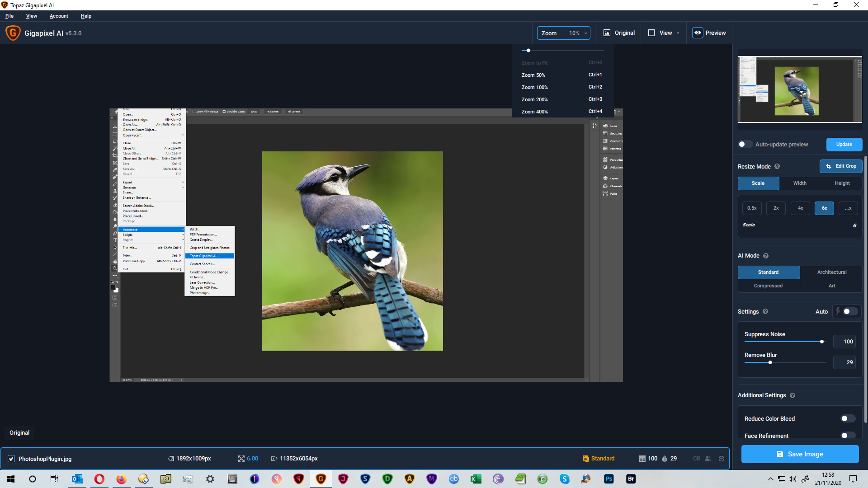The width and height of the screenshot is (868, 488).
Task: Remove PhotoshopPlugin.jpg with the minus circle icon
Action: click(722, 459)
